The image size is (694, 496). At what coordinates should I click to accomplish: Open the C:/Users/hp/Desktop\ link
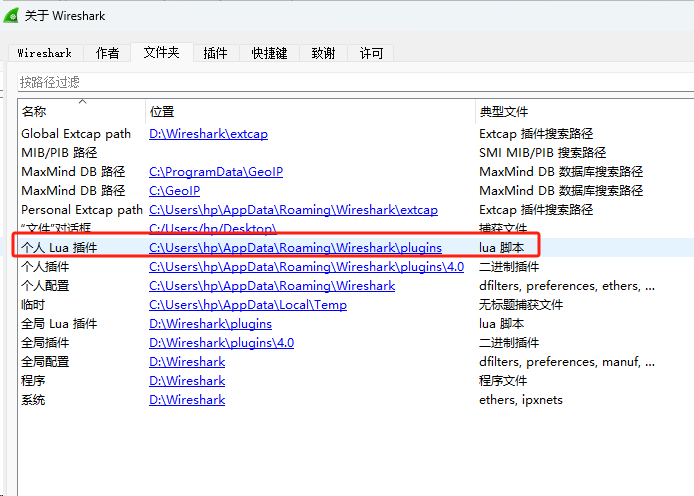point(213,228)
